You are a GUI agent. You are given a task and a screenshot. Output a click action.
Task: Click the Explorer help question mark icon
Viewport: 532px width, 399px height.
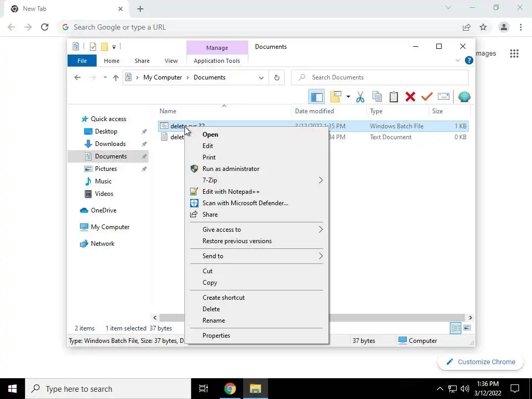[x=469, y=60]
